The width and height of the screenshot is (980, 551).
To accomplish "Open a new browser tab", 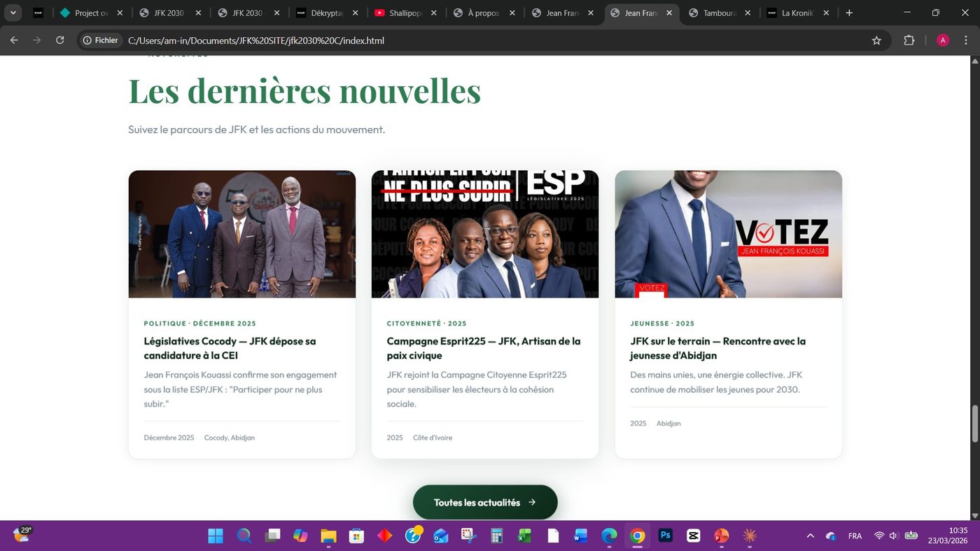I will pos(849,13).
